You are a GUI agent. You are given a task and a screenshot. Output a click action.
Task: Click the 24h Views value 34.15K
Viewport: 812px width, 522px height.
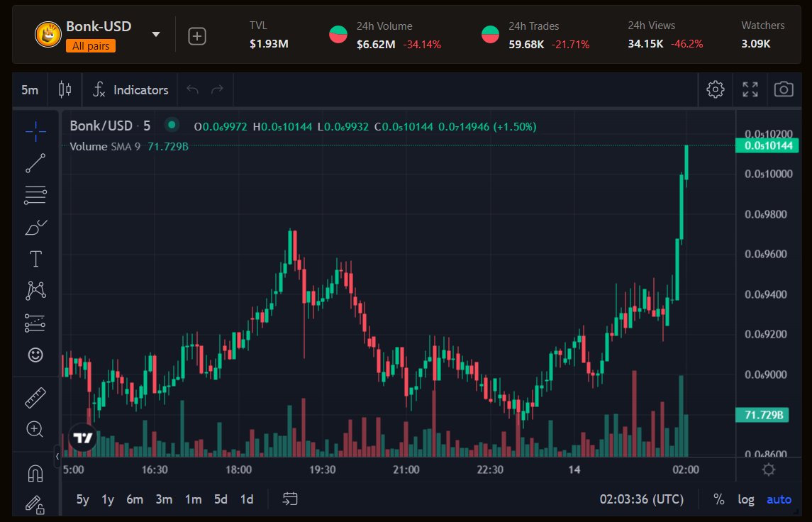[645, 44]
